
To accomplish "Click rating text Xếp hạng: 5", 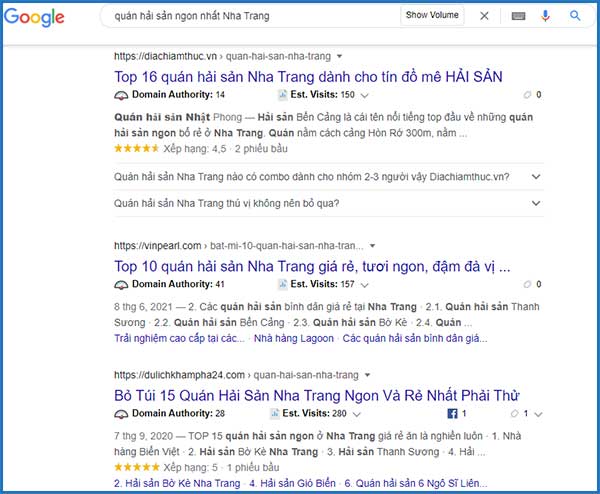I will click(x=191, y=468).
